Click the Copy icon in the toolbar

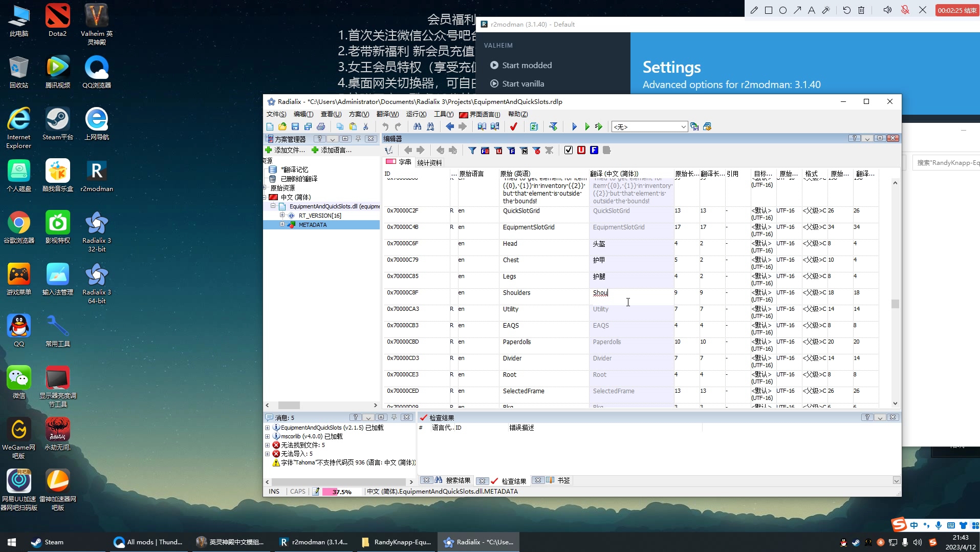click(340, 126)
